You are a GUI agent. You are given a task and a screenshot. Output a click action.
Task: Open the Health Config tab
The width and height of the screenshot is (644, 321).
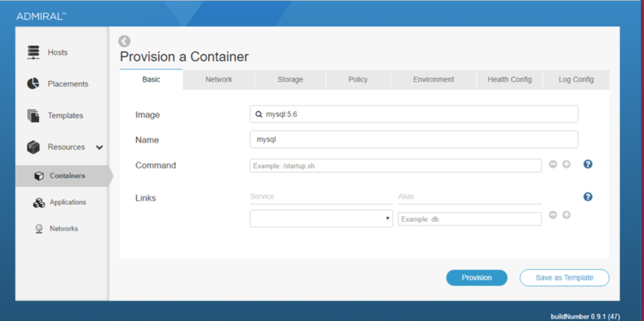(509, 80)
